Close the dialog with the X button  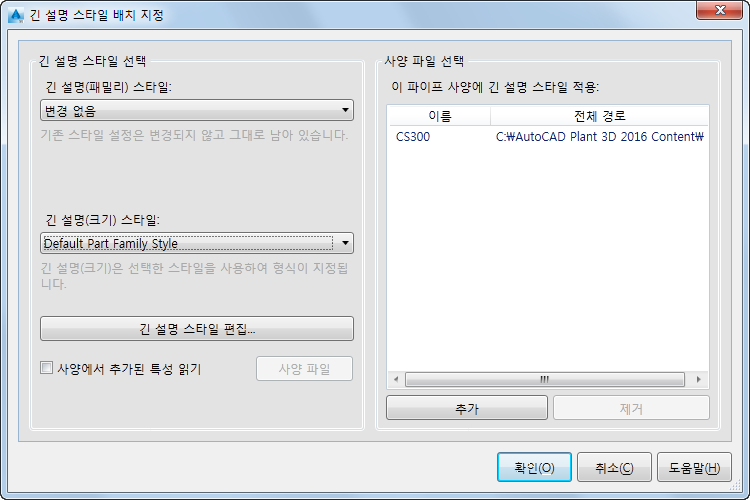pos(721,10)
